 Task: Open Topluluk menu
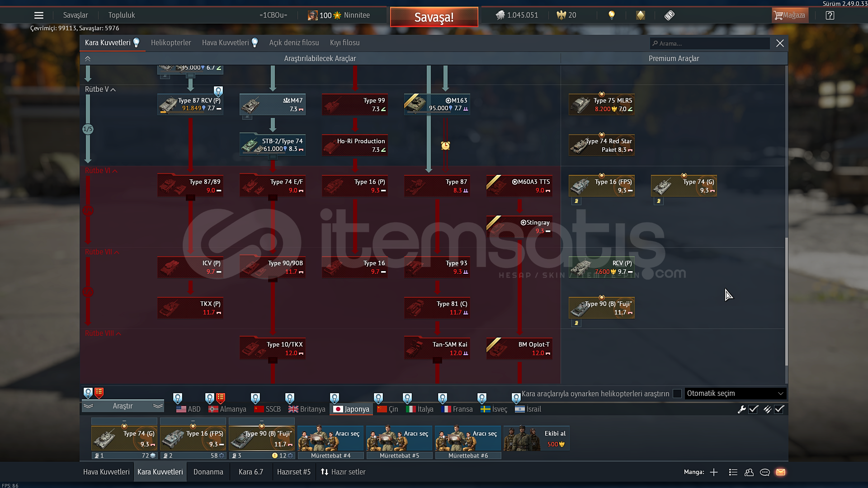(122, 15)
